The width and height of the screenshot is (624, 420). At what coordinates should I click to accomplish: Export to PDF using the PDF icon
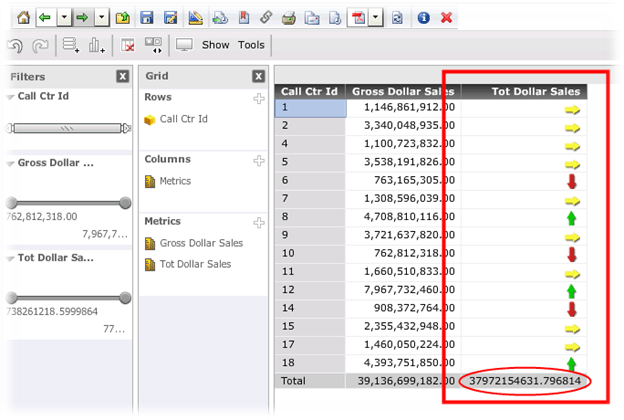coord(358,18)
